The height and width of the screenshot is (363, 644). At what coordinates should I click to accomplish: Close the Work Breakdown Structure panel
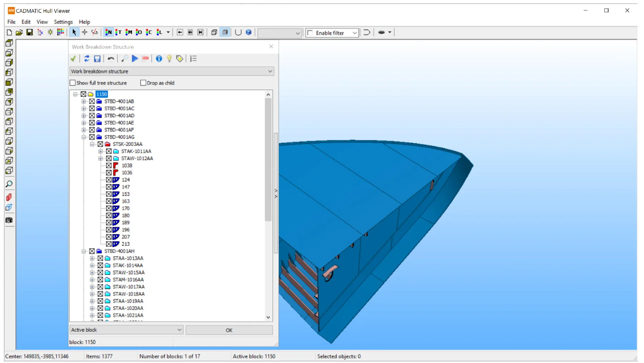(271, 47)
